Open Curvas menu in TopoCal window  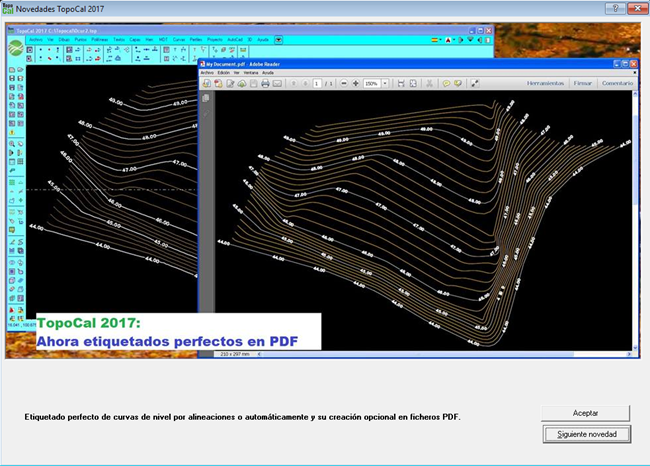179,40
